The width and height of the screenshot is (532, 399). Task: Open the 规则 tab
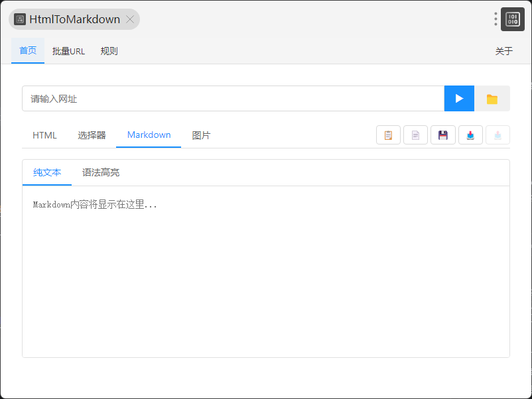109,51
